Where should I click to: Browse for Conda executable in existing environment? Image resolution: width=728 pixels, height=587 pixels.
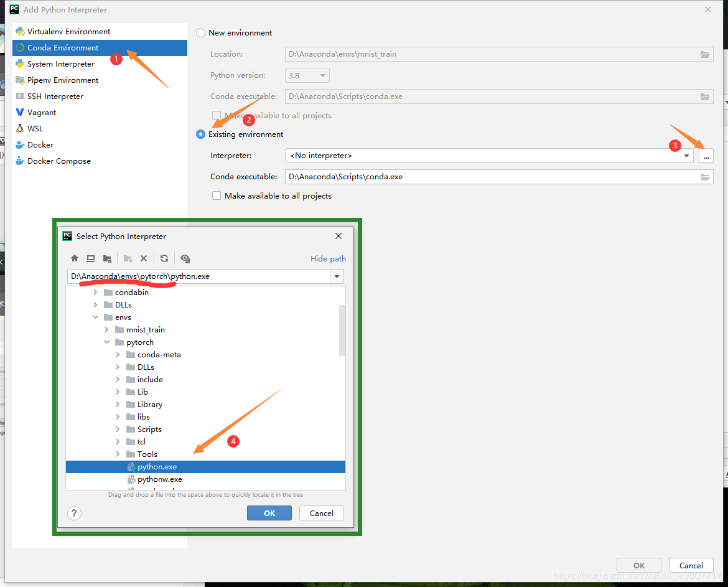coord(705,177)
